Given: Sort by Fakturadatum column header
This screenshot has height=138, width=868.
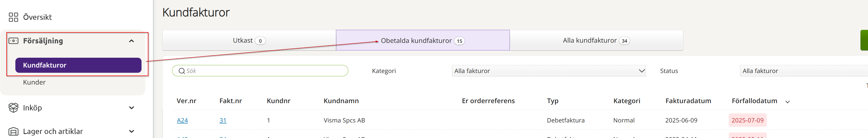Looking at the screenshot, I should pyautogui.click(x=688, y=101).
